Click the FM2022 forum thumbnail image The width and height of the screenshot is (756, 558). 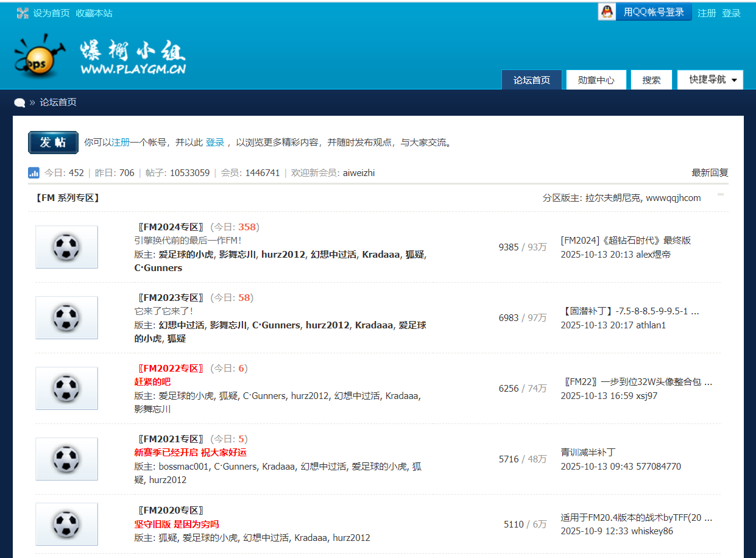click(66, 388)
